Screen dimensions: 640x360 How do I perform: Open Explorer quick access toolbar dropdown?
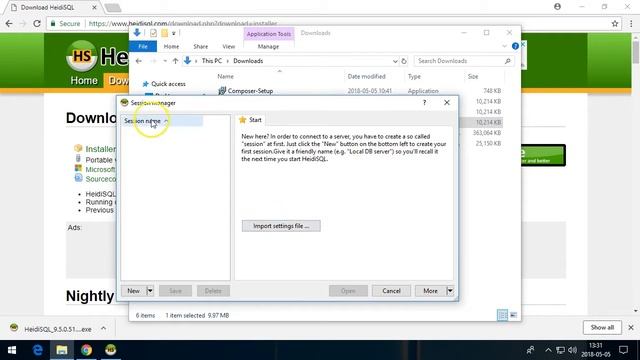pyautogui.click(x=173, y=33)
